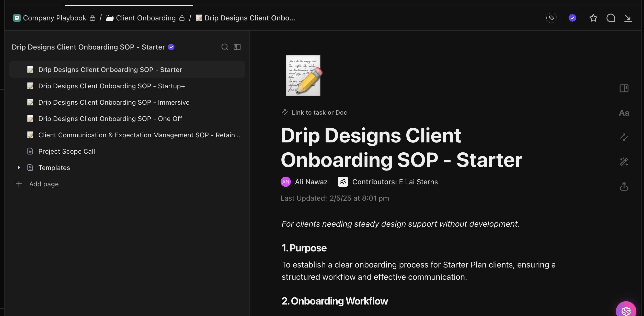This screenshot has width=644, height=316.
Task: Favorite this doc with the star icon
Action: tap(593, 18)
